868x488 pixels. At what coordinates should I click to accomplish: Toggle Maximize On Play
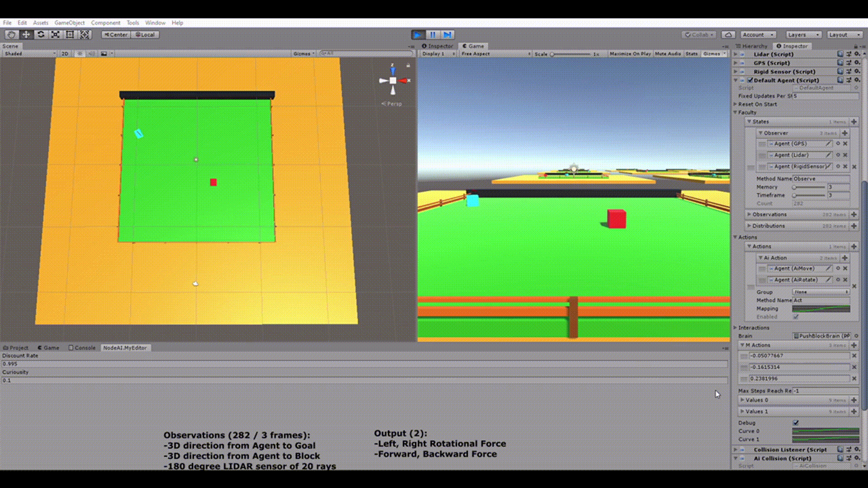click(x=630, y=54)
